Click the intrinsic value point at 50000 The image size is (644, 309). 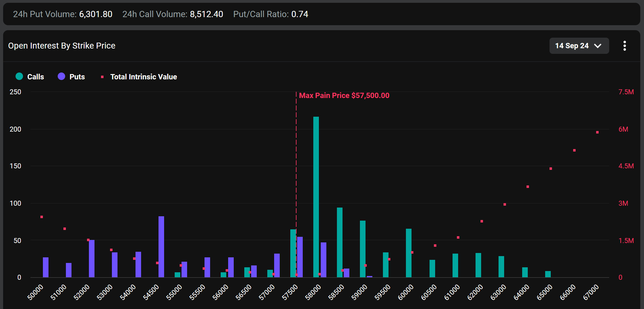[42, 217]
